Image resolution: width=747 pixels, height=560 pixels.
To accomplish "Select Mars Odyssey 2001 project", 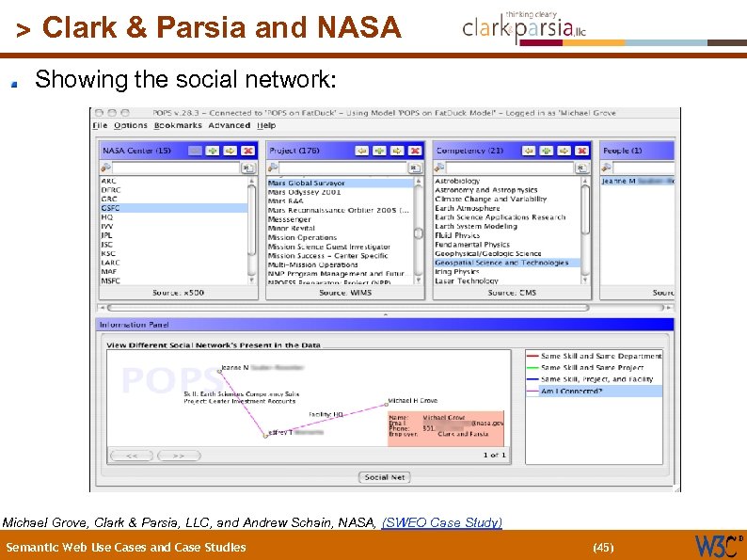I will click(x=341, y=192).
